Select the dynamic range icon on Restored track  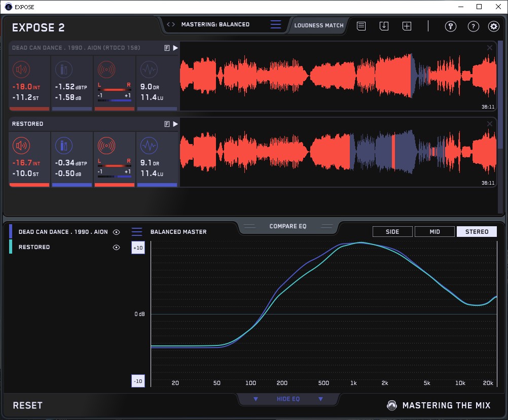click(x=149, y=146)
